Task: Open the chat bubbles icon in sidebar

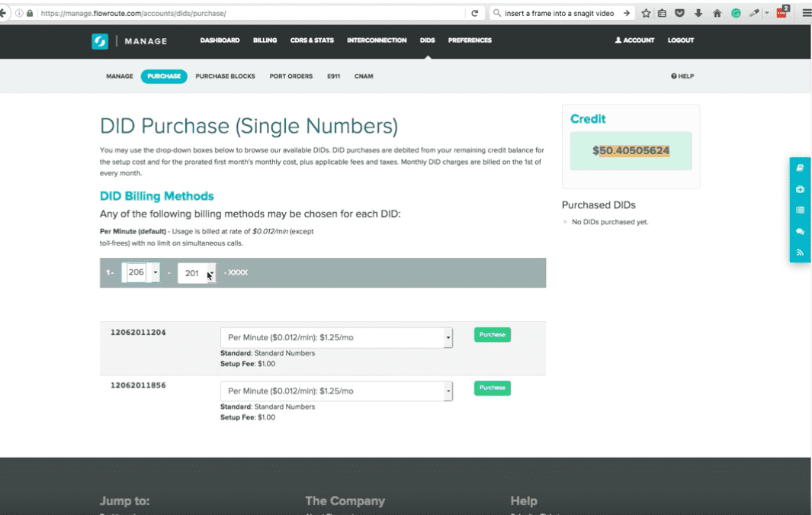Action: point(800,231)
